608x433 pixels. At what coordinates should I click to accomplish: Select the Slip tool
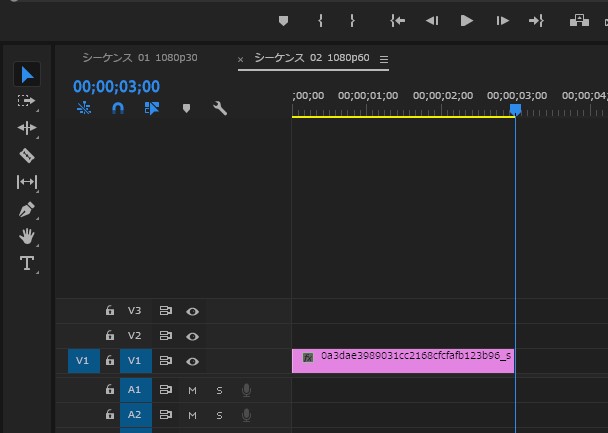point(27,182)
